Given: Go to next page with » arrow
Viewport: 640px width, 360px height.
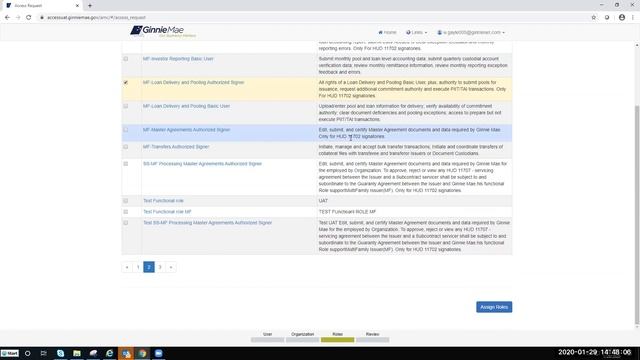Looking at the screenshot, I should pos(171,267).
